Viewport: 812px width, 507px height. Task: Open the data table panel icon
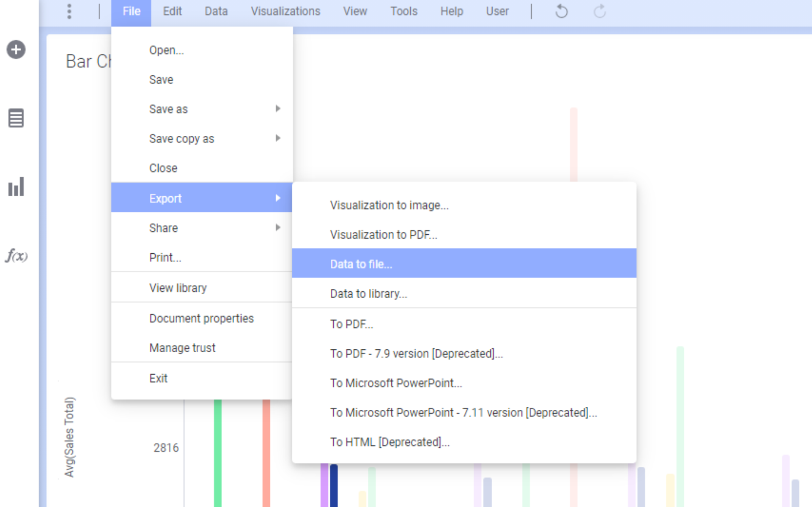click(x=16, y=118)
